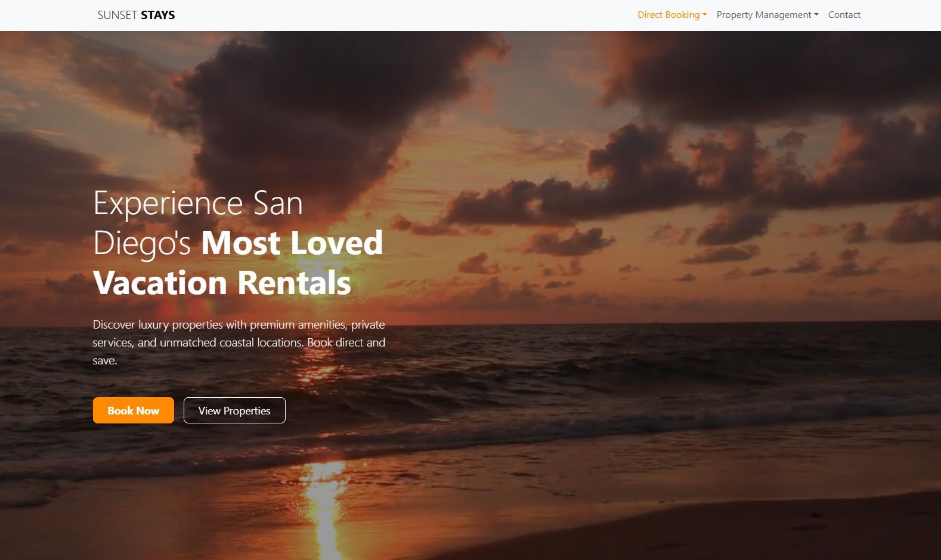Image resolution: width=941 pixels, height=560 pixels.
Task: Click the word STAYS in the logo
Action: [158, 15]
